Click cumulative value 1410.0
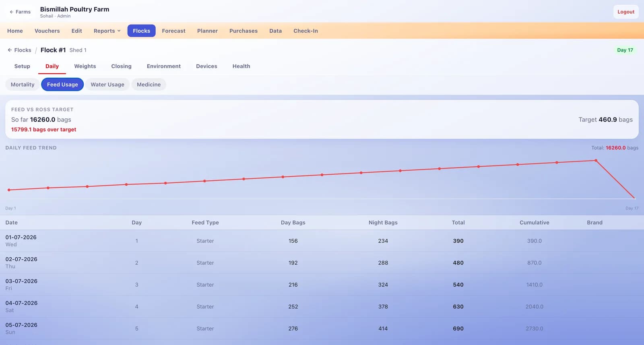This screenshot has width=644, height=345. [x=534, y=285]
